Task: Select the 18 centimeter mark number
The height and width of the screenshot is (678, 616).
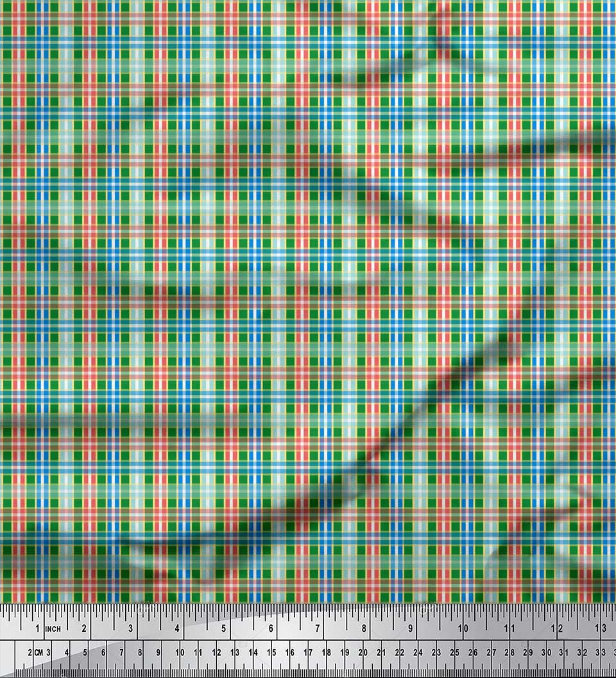Action: click(326, 652)
